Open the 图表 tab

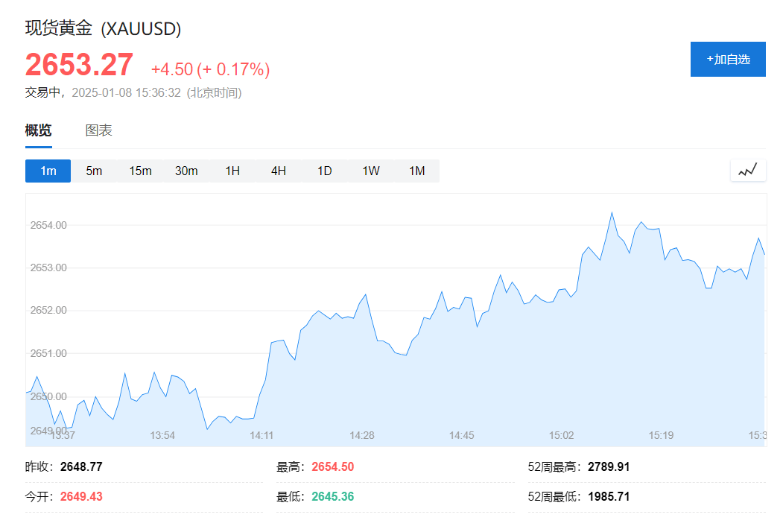99,130
